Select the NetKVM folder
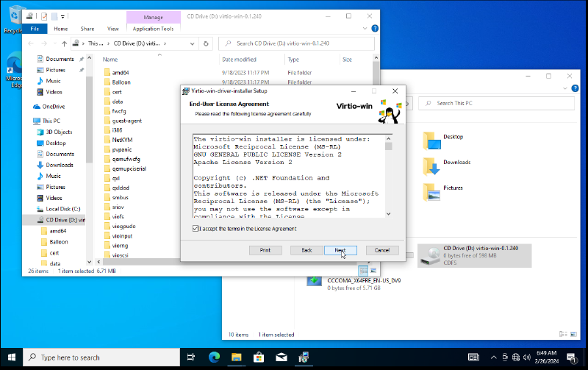Screen dimensions: 588x370 pos(122,140)
